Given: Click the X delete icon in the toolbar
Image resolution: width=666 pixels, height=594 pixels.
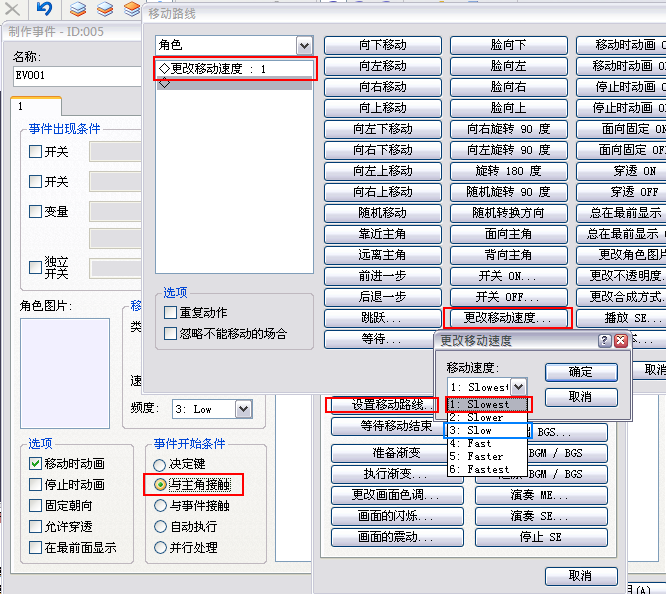Looking at the screenshot, I should point(12,8).
